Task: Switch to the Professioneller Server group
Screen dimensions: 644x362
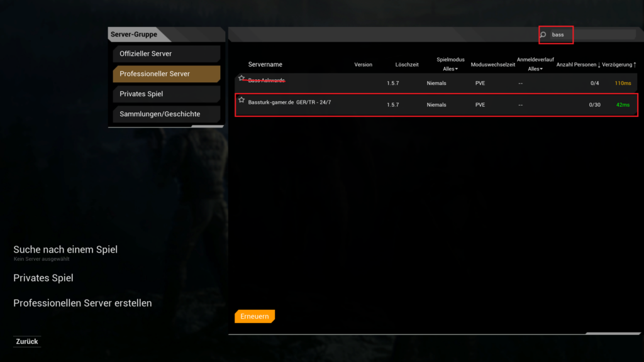Action: pos(166,74)
